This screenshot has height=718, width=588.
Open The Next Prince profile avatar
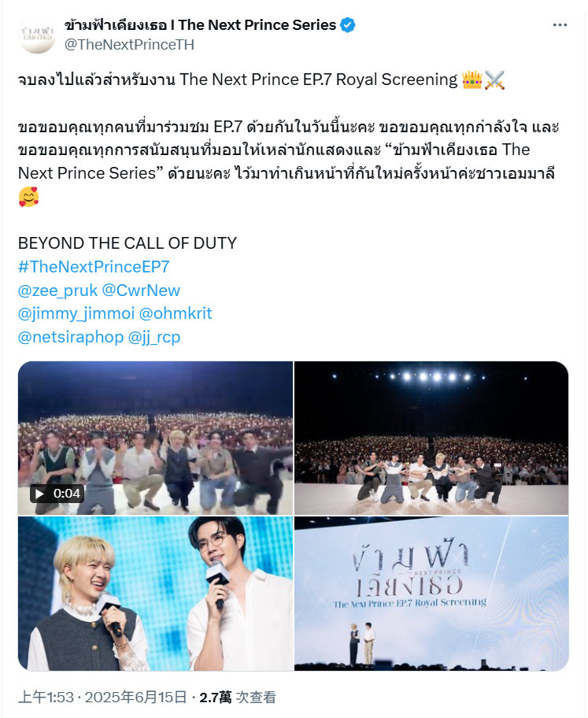click(x=37, y=35)
